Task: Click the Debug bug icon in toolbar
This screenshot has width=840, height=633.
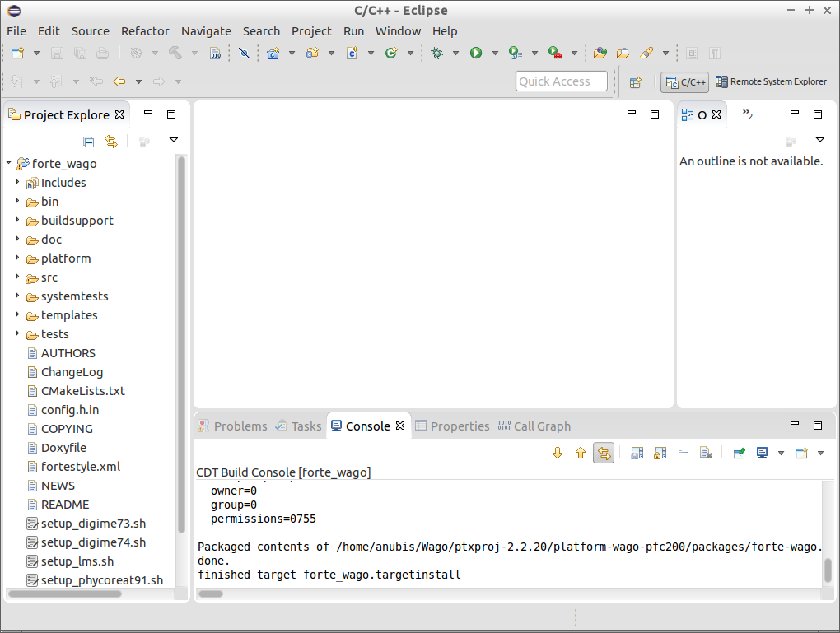Action: point(436,53)
